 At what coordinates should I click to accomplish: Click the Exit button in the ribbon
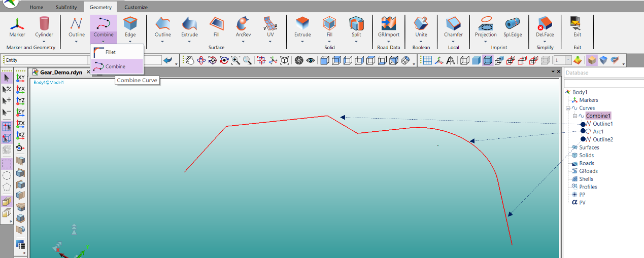(x=577, y=27)
